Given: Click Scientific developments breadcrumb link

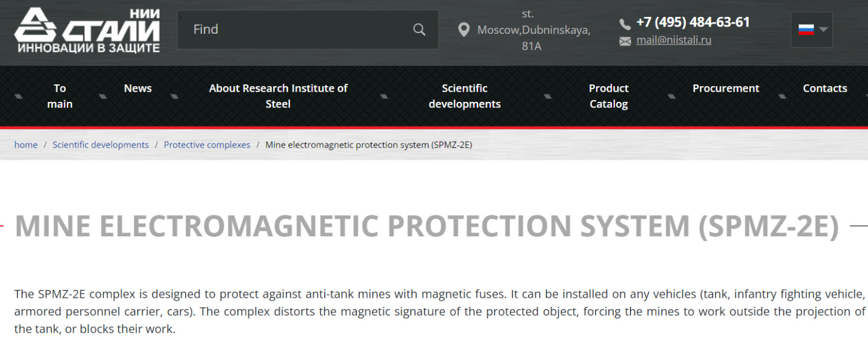Looking at the screenshot, I should [x=101, y=145].
